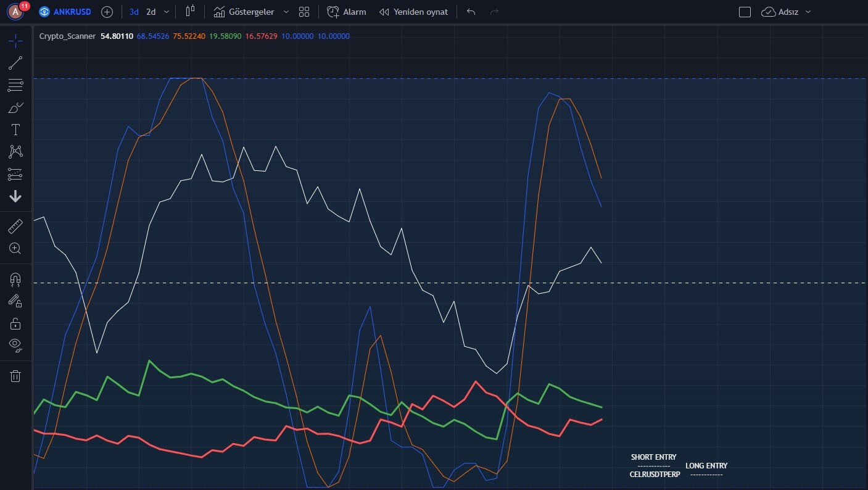Undo the last chart action
This screenshot has width=868, height=490.
tap(470, 11)
